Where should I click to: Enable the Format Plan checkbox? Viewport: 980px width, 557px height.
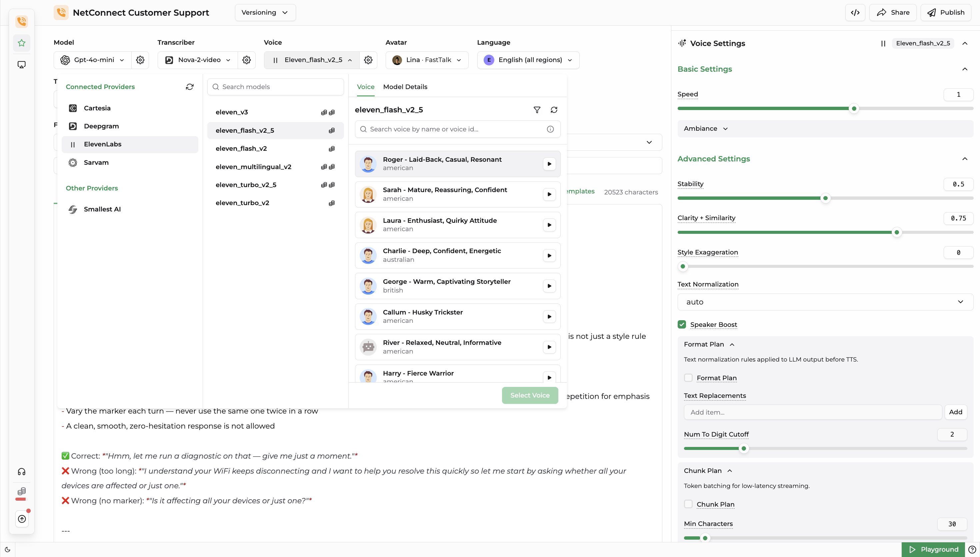pyautogui.click(x=688, y=378)
